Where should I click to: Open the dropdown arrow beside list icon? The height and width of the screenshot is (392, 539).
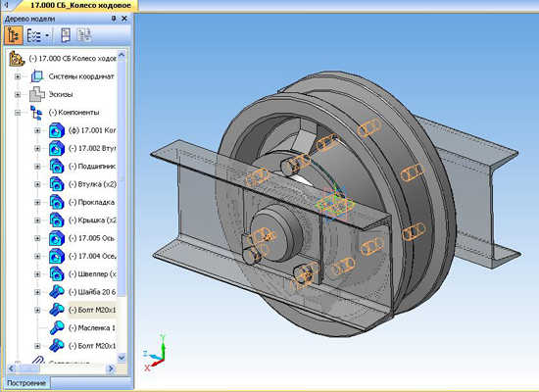[x=47, y=35]
